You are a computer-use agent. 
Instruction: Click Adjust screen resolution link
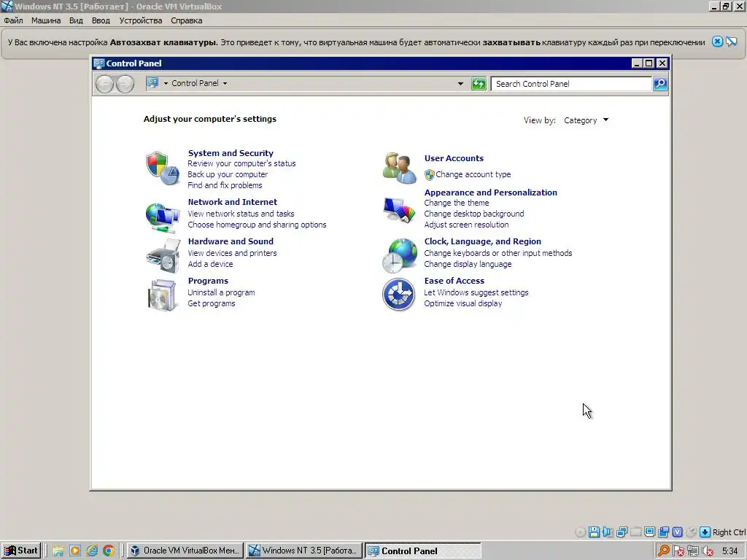[466, 225]
